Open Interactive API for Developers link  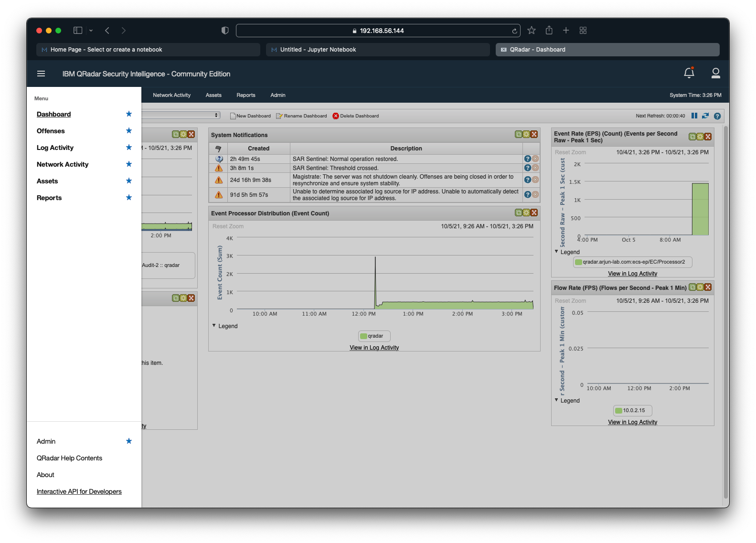click(79, 491)
